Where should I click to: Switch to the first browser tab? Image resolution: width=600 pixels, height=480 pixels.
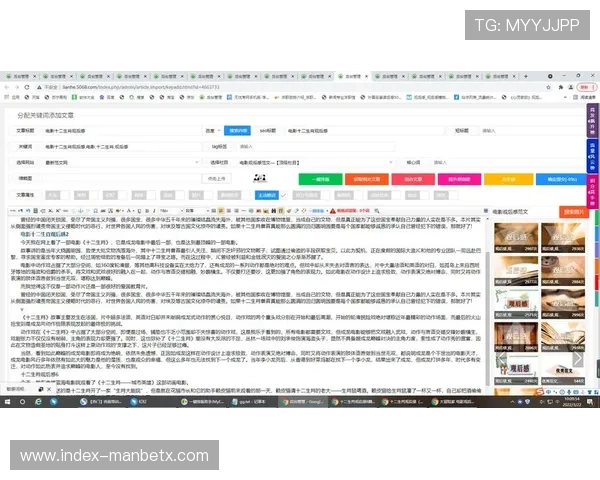point(21,76)
